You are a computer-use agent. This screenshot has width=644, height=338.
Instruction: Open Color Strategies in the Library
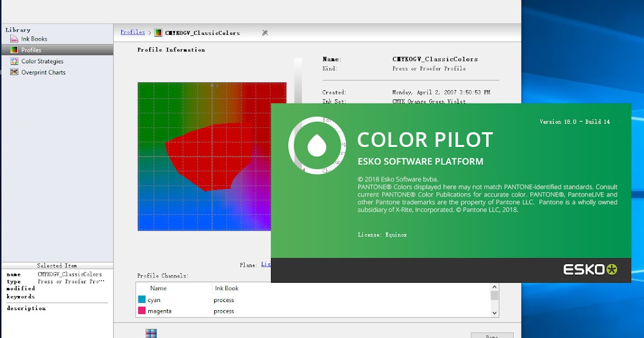click(42, 61)
